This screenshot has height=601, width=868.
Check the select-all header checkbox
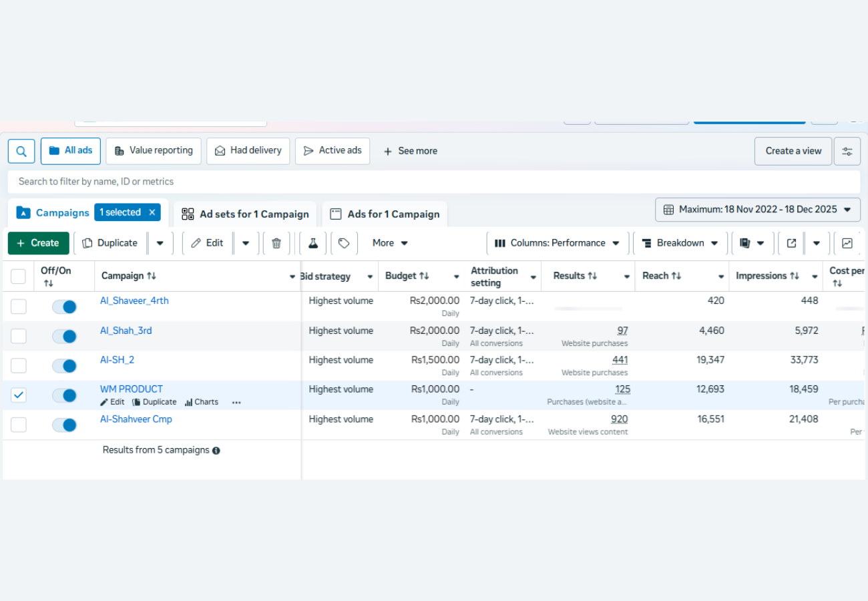(19, 276)
